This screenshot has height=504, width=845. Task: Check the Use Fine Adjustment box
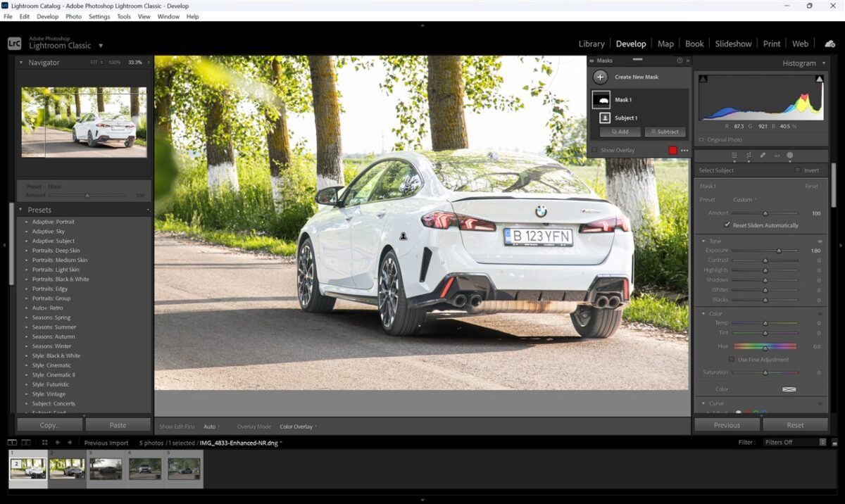[x=732, y=360]
